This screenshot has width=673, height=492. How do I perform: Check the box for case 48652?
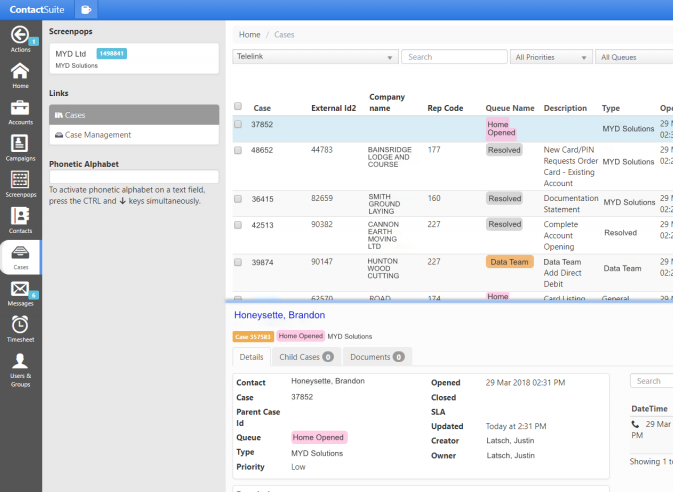coord(238,150)
